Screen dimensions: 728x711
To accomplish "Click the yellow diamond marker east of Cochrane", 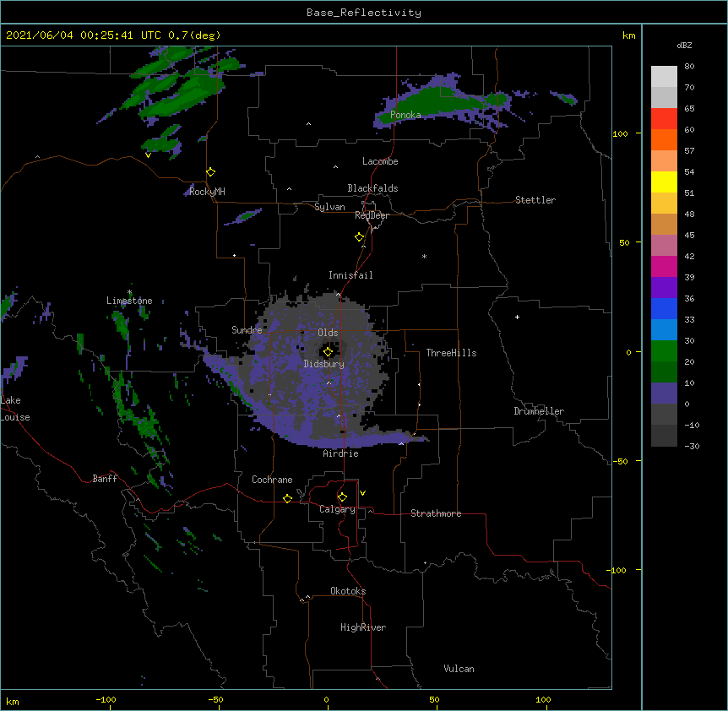I will point(287,498).
